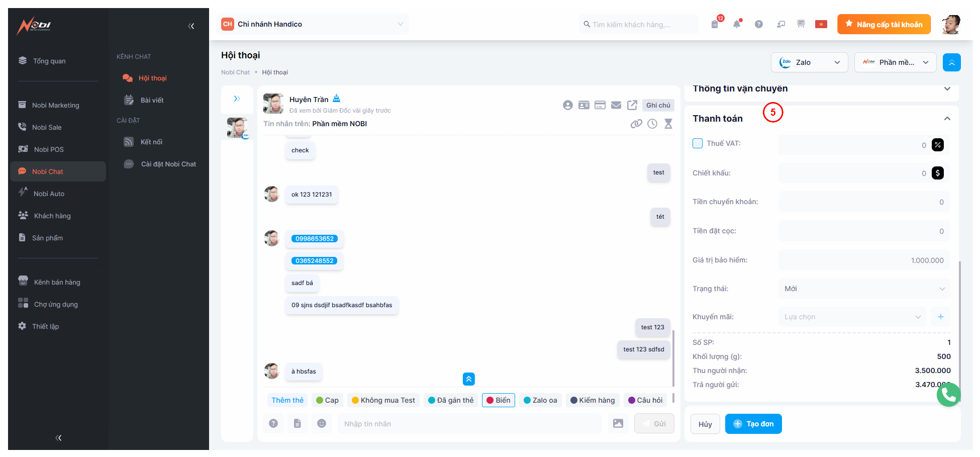Open the emoji picker in message box

[322, 423]
